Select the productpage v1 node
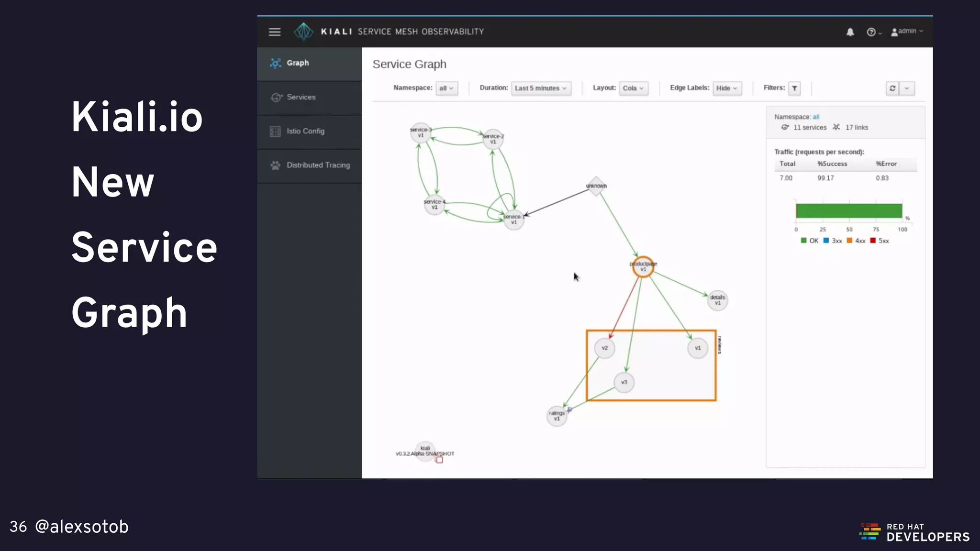The image size is (980, 551). (x=643, y=267)
